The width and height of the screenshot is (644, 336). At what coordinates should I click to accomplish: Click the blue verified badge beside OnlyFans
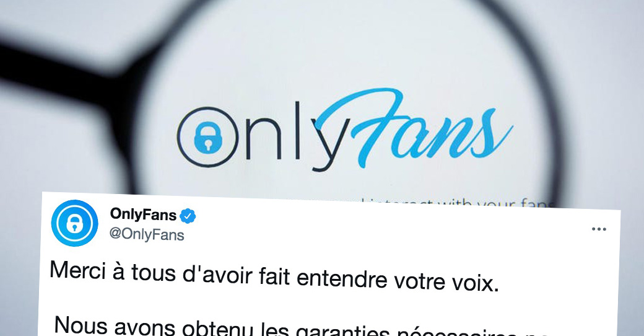[x=188, y=216]
